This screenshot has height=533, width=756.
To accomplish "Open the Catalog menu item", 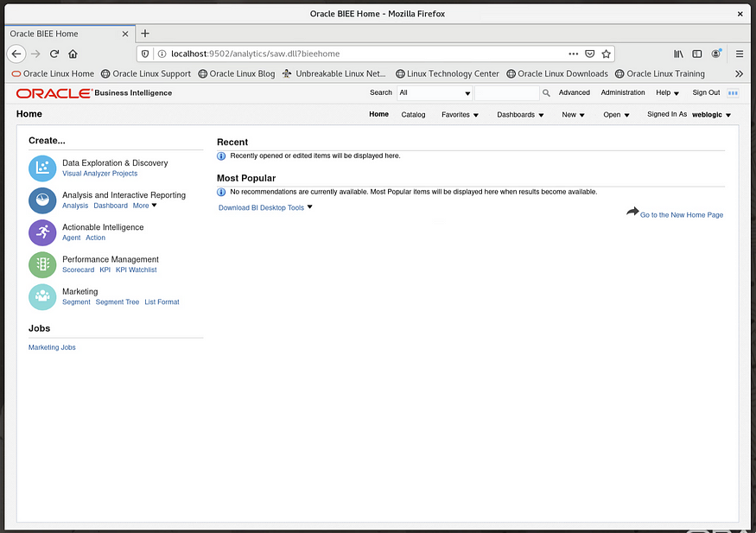I will coord(413,115).
